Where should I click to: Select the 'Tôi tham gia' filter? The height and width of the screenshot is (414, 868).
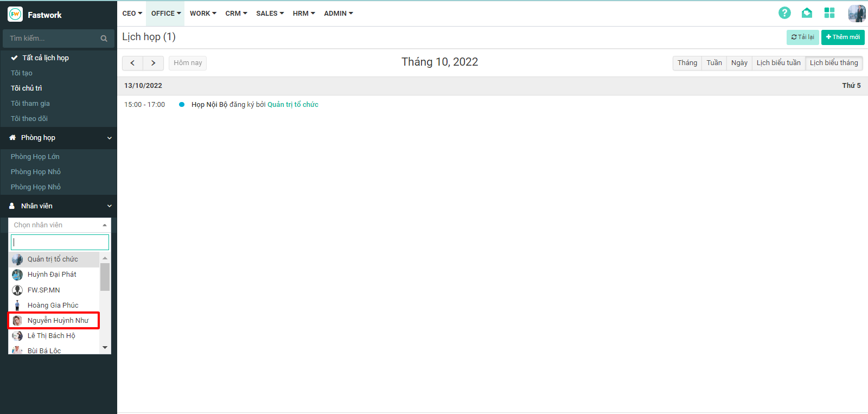pos(30,103)
